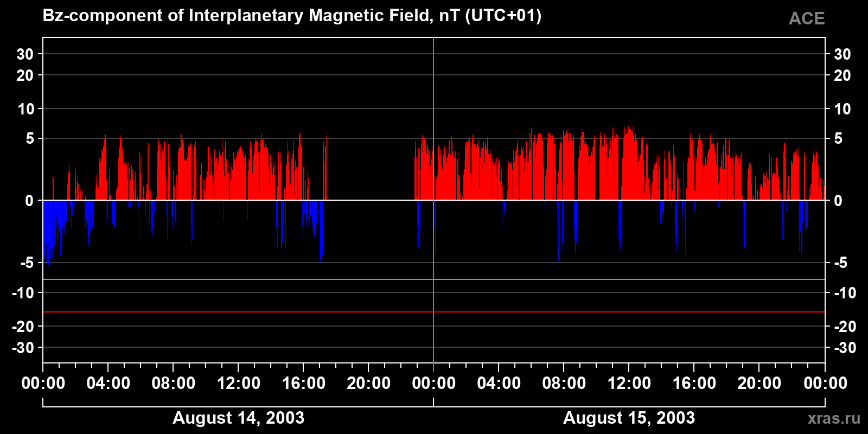Click the 20:00 tick label under August 14
Image resolution: width=868 pixels, height=434 pixels.
(x=368, y=383)
